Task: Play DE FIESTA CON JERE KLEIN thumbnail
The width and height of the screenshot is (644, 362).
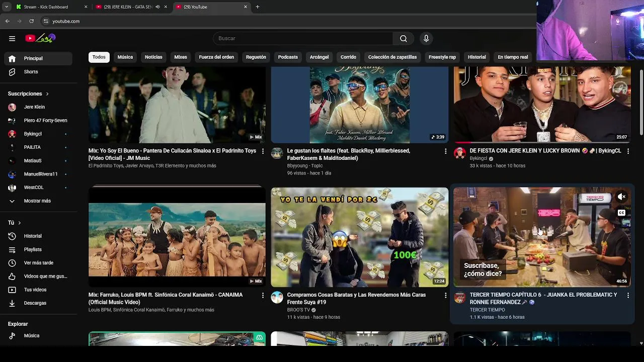Action: (x=542, y=105)
